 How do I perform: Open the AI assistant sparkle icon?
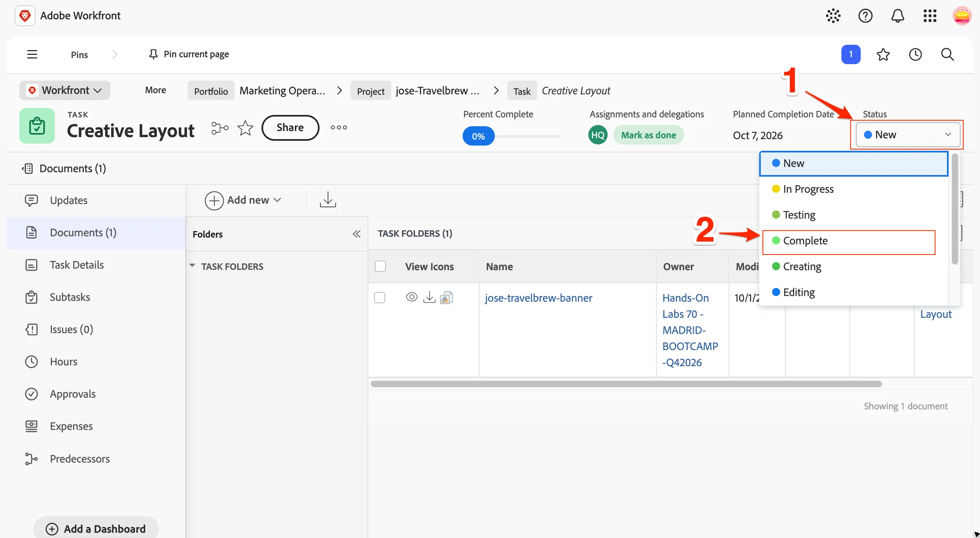coord(833,16)
